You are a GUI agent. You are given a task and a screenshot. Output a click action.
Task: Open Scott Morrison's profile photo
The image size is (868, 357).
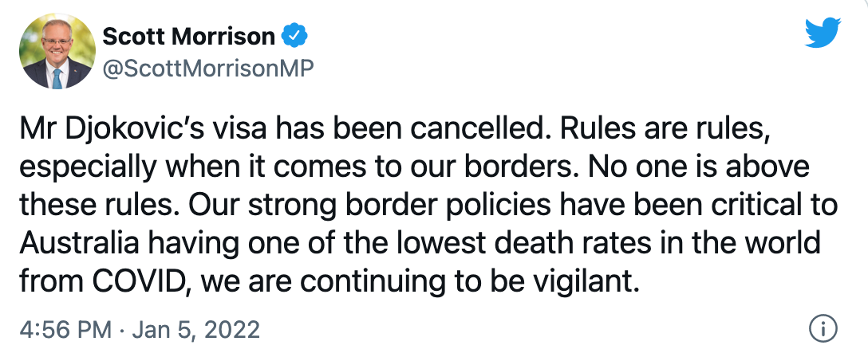pos(57,51)
